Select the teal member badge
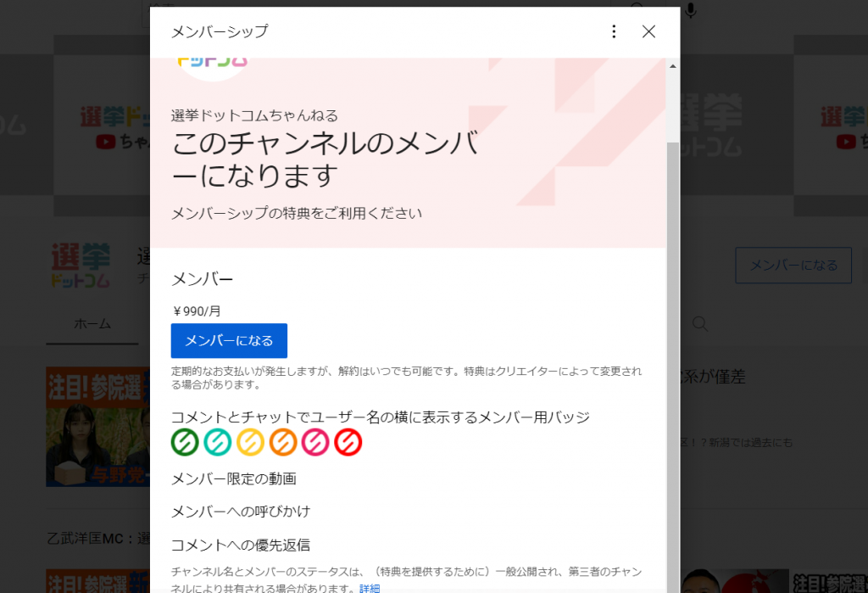Screen dimensions: 868x593 [x=217, y=442]
